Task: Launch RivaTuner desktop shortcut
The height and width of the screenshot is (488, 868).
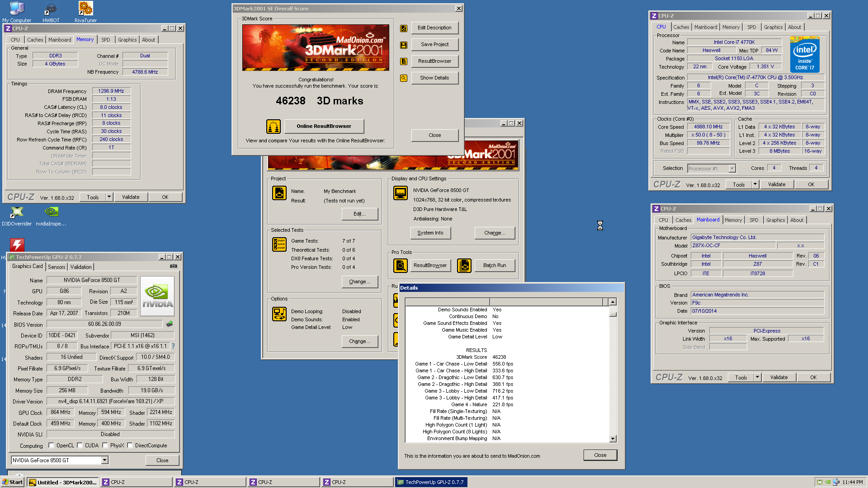Action: 85,12
